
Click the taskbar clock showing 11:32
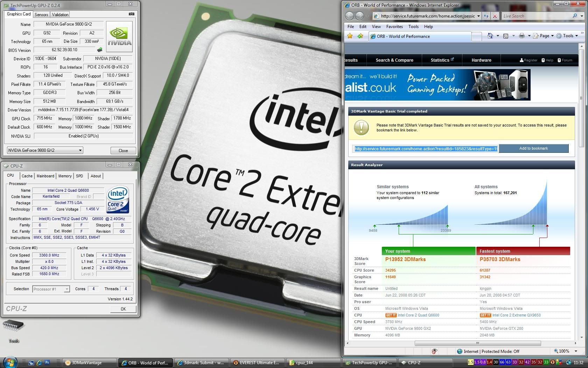point(578,362)
